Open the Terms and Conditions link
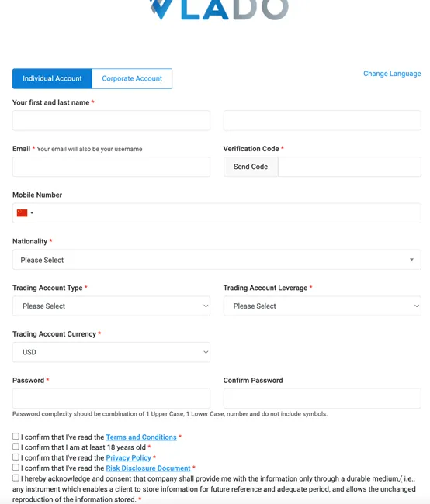430x504 pixels. (141, 437)
